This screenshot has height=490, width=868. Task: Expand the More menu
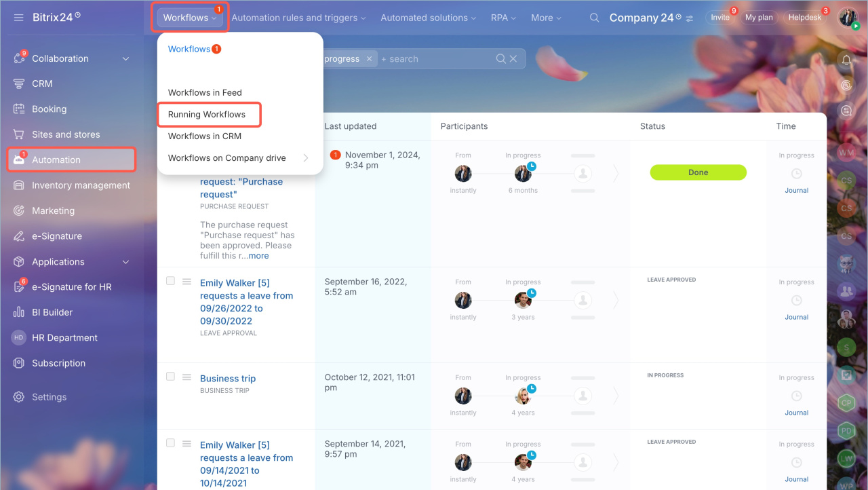[x=546, y=18]
